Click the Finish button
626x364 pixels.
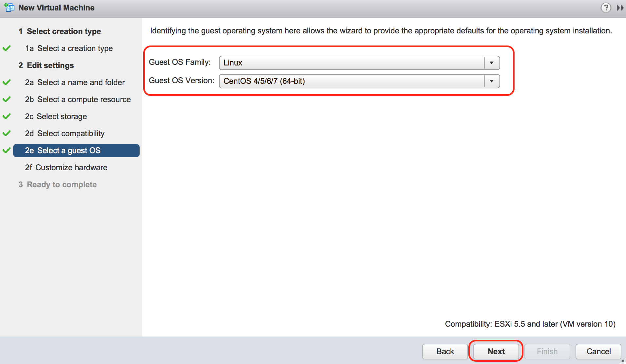point(547,352)
